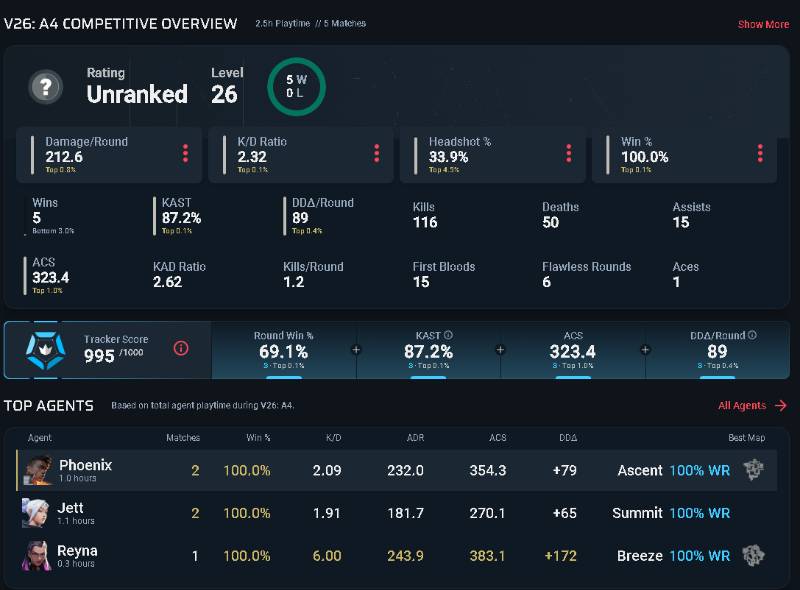Click the Top Agents heading
Screen dimensions: 800x590
(x=48, y=406)
